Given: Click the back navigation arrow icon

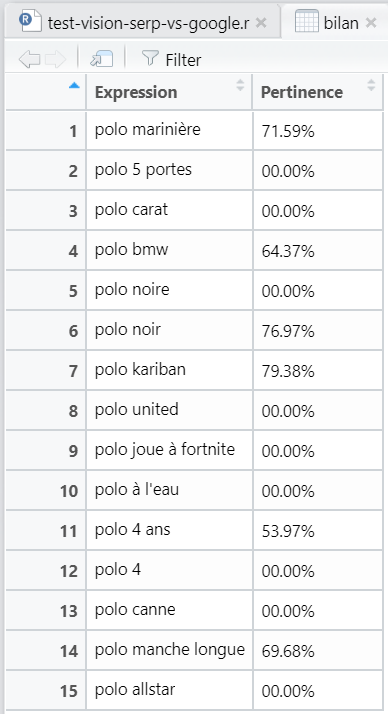Looking at the screenshot, I should [x=29, y=59].
